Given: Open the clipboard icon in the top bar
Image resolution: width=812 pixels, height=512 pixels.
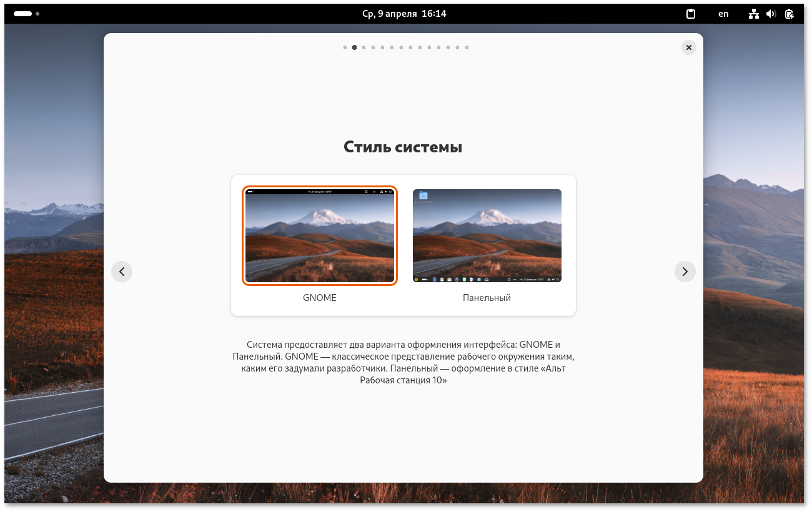Looking at the screenshot, I should coord(690,13).
